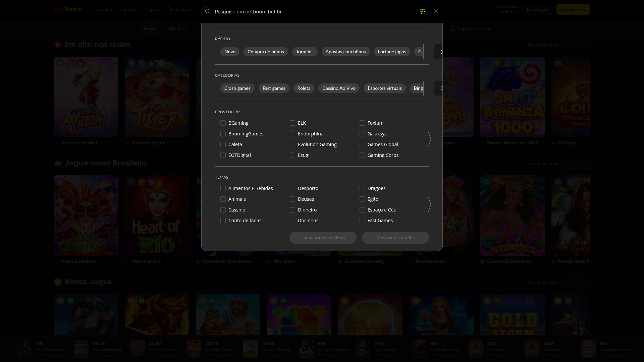The width and height of the screenshot is (644, 362).
Task: Open the filter settings sliders icon
Action: coord(422,11)
